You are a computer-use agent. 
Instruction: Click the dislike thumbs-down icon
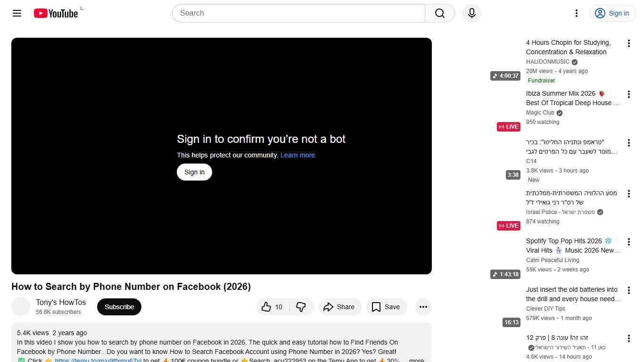(x=301, y=307)
